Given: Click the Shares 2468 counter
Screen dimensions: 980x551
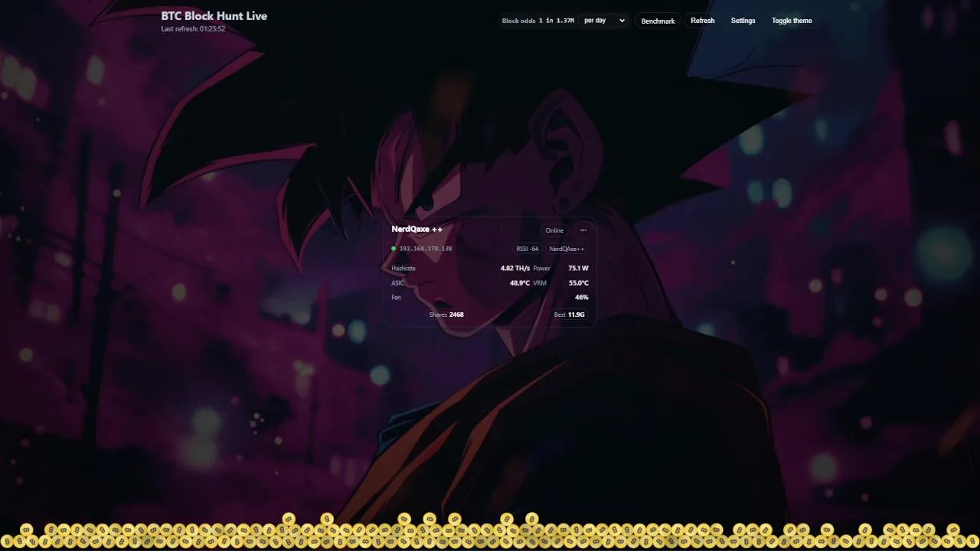Looking at the screenshot, I should pos(446,315).
